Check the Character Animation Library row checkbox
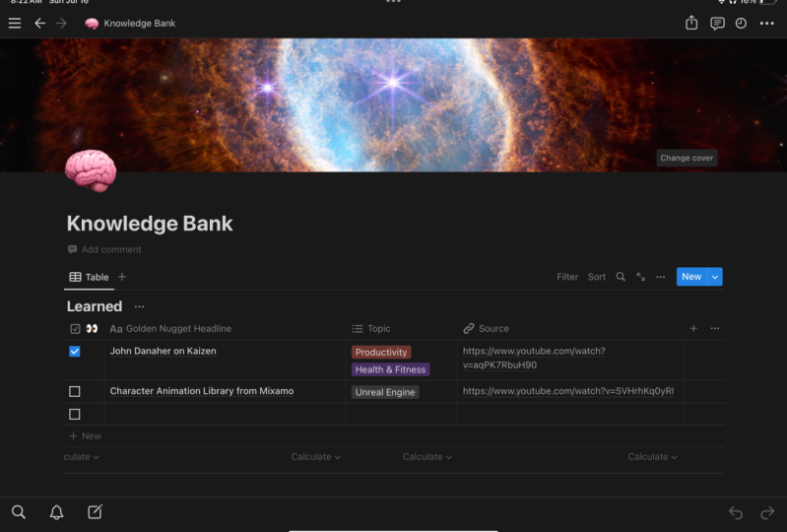The image size is (787, 532). pyautogui.click(x=75, y=392)
